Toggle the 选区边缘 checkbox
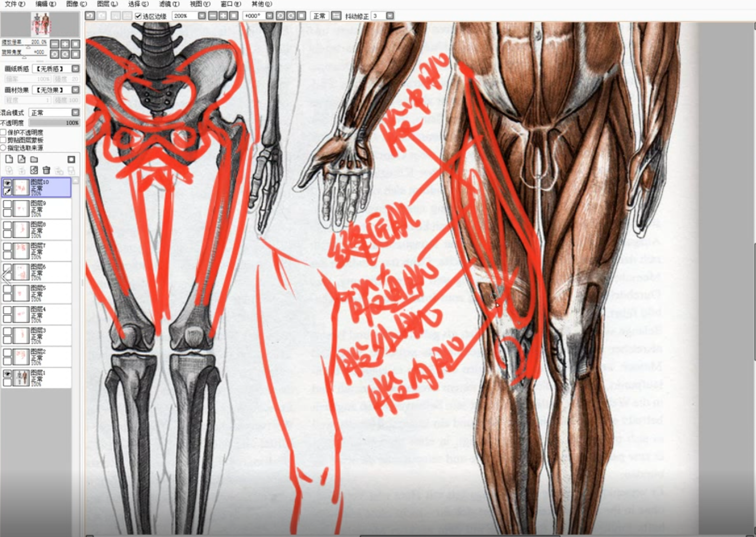Image resolution: width=756 pixels, height=537 pixels. (138, 16)
